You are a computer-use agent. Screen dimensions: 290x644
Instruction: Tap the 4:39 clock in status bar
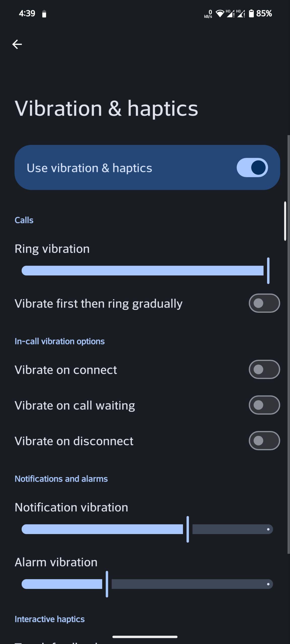click(x=27, y=14)
